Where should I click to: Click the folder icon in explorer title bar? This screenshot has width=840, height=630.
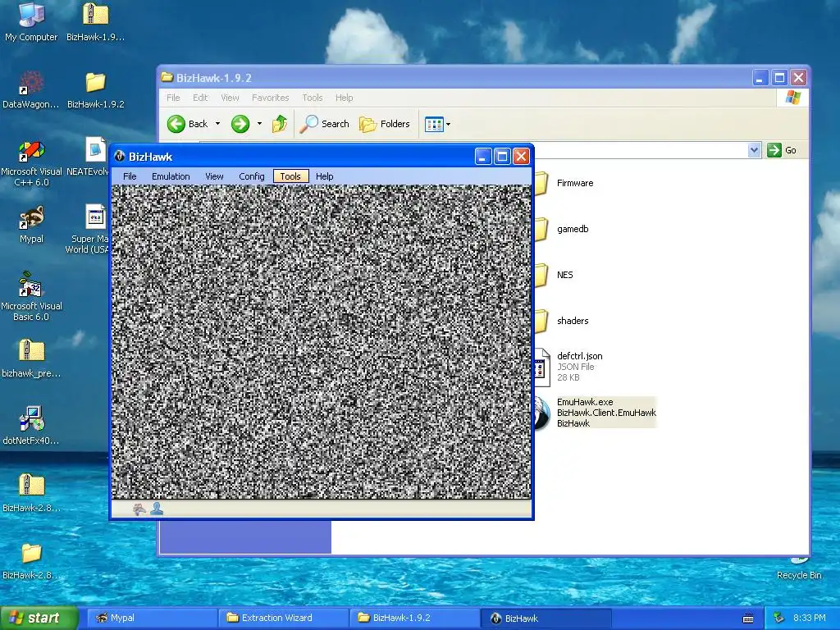pos(167,78)
